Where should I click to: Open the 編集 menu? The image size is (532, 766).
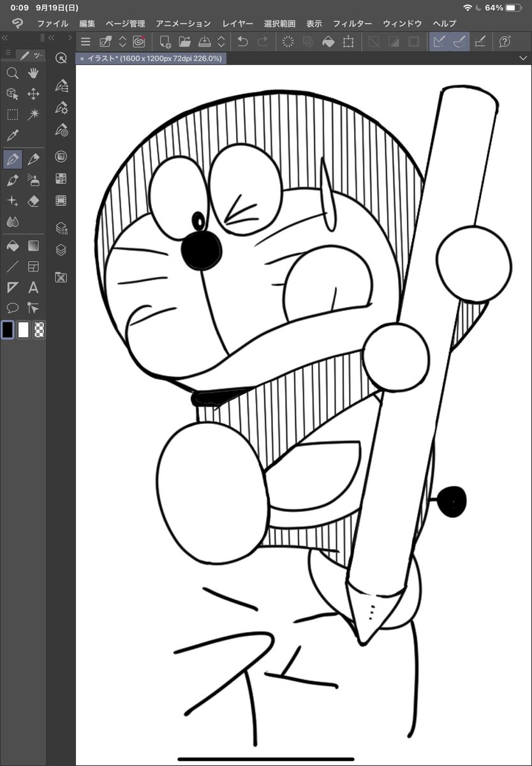[87, 24]
